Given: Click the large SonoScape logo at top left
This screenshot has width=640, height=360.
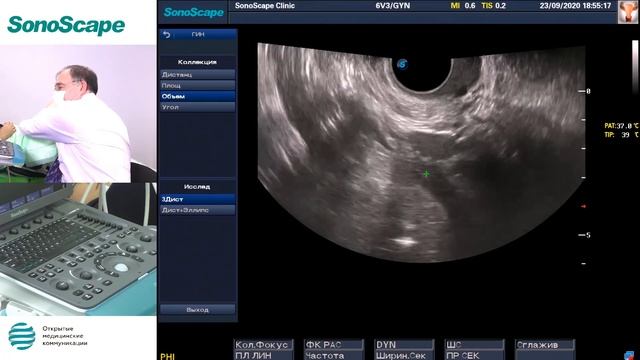Looking at the screenshot, I should (x=66, y=25).
